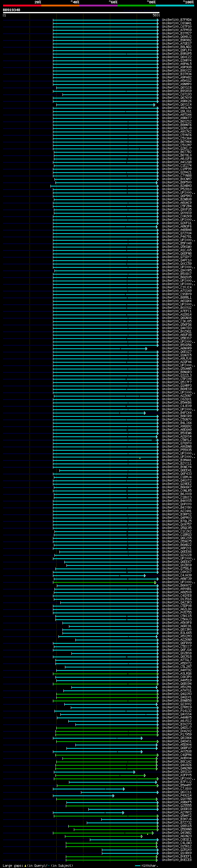Click the cyan ~100% identity legend segment

tap(175, 6)
